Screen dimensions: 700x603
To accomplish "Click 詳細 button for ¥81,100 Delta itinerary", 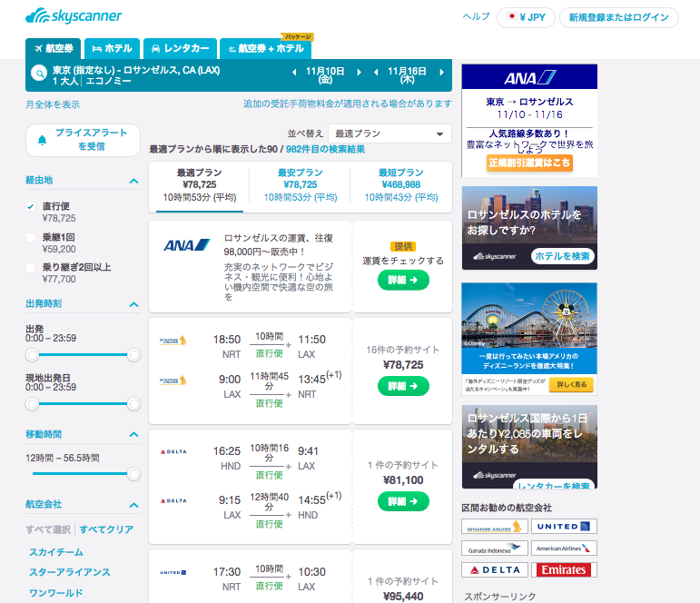I will 403,501.
